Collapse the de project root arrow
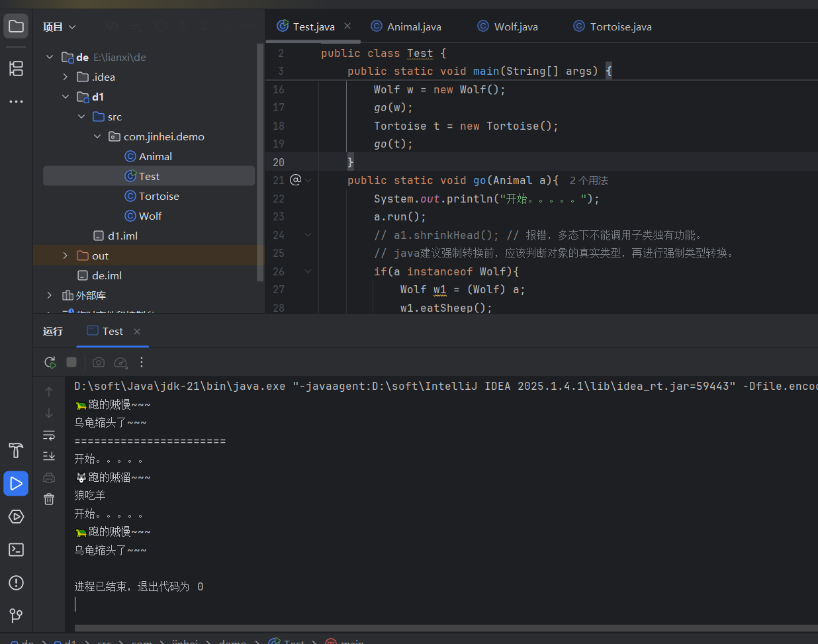The height and width of the screenshot is (644, 818). 50,57
